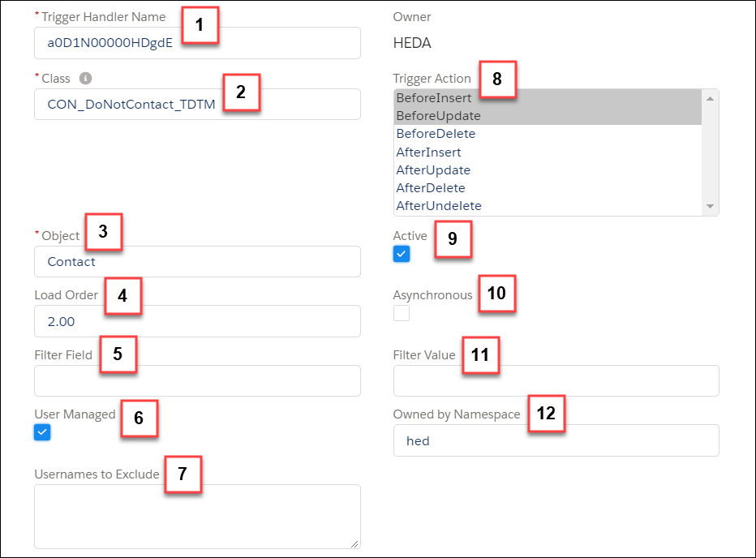Select AfterInsert from Trigger Action options
This screenshot has width=756, height=558.
[429, 152]
